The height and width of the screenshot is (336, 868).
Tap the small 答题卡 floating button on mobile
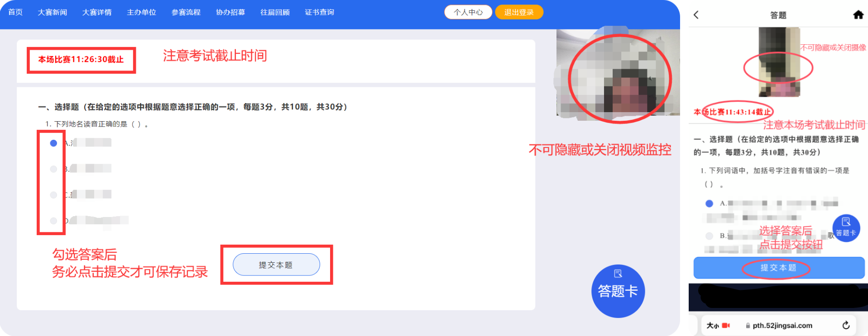(x=845, y=228)
